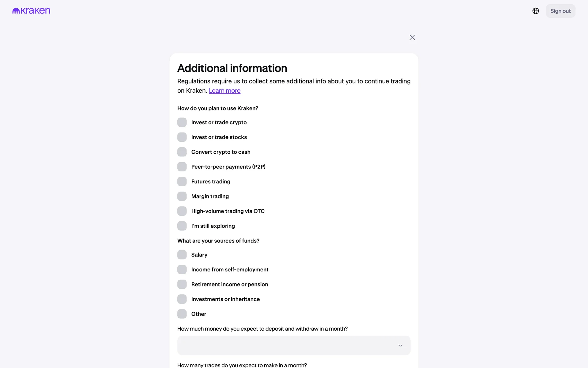This screenshot has height=368, width=588.
Task: Click the dropdown chevron arrow
Action: pos(400,345)
